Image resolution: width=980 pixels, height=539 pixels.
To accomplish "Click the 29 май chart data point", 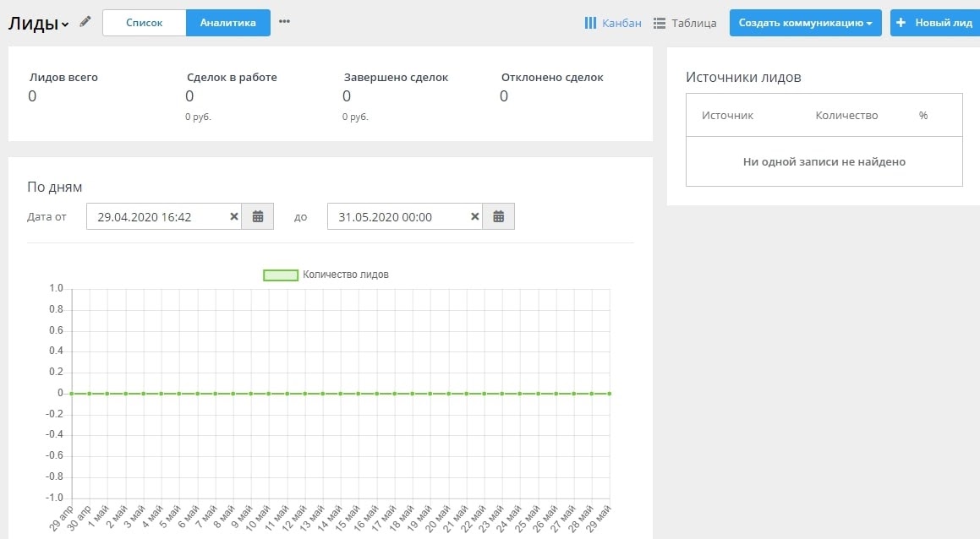I will click(x=610, y=394).
